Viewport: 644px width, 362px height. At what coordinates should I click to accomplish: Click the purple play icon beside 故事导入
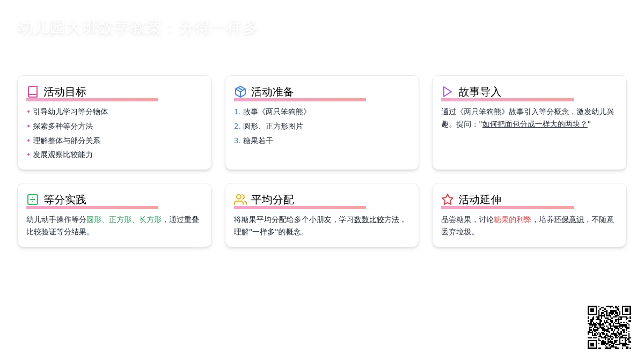(448, 91)
